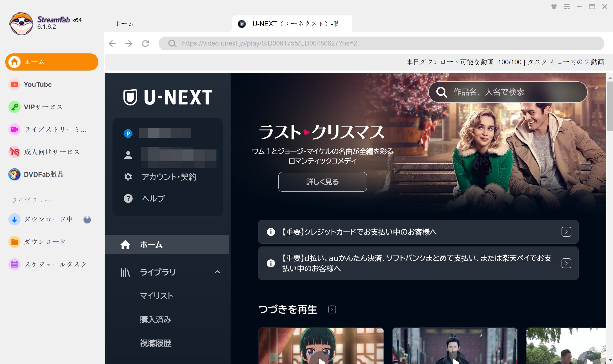Play the green-haired anime thumbnail
Viewport: 613px width, 364px height.
tap(321, 346)
